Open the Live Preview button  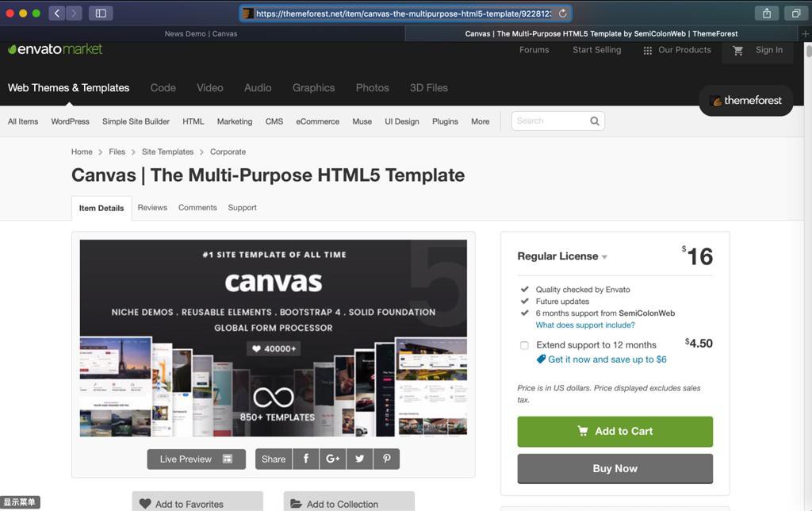click(197, 459)
